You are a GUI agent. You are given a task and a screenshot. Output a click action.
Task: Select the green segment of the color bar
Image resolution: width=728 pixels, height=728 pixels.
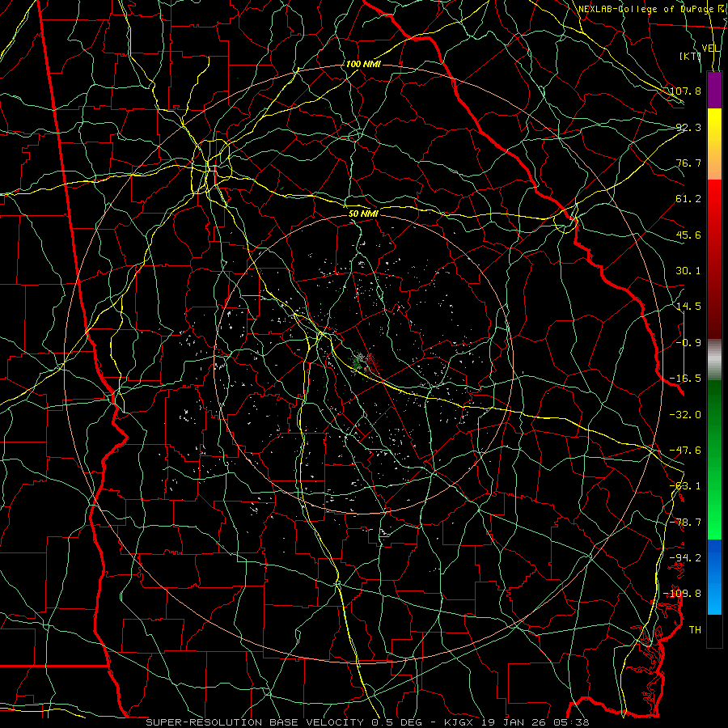(714, 459)
